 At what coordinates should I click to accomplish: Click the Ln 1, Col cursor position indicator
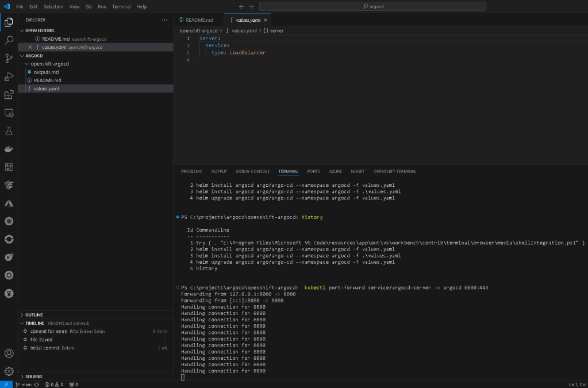click(578, 385)
